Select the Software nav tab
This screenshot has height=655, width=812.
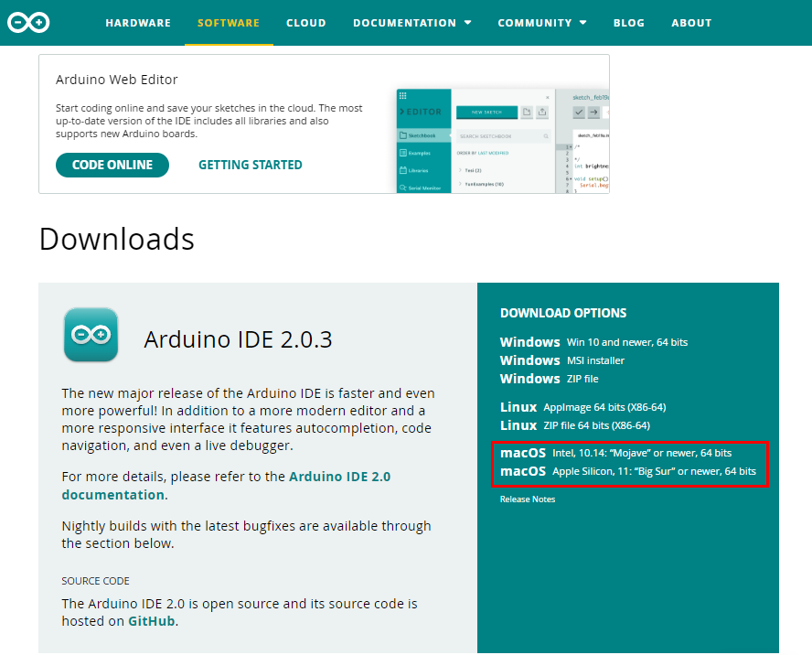(x=229, y=23)
